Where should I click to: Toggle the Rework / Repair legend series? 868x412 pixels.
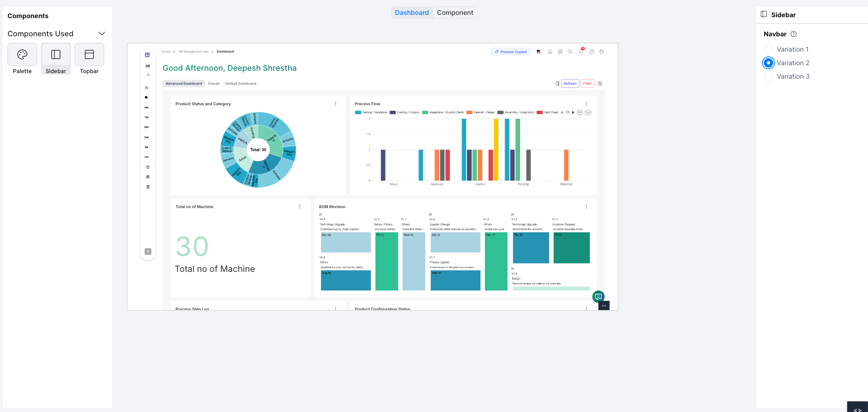click(x=481, y=112)
